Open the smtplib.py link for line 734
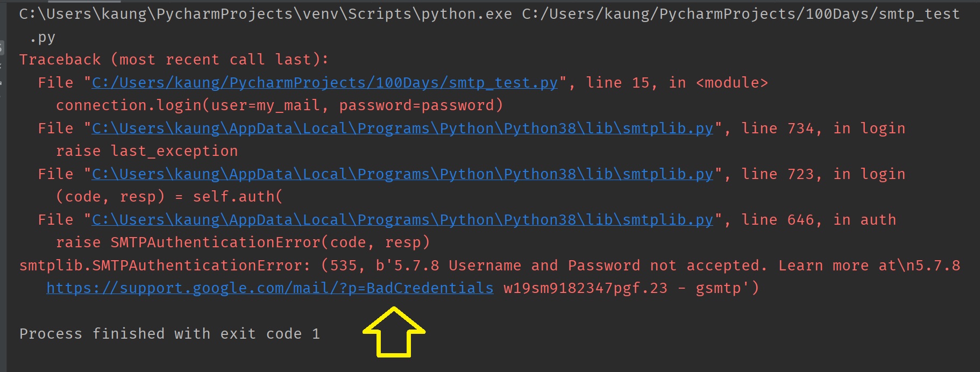980x372 pixels. pos(402,128)
